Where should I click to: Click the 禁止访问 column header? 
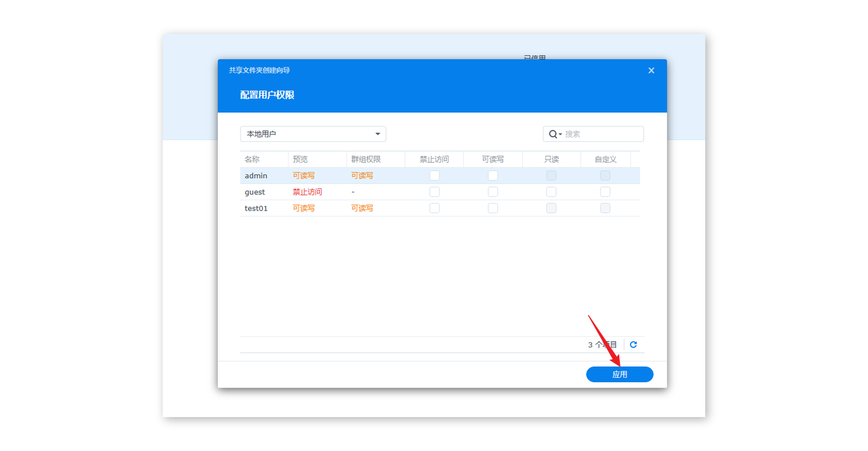[434, 159]
